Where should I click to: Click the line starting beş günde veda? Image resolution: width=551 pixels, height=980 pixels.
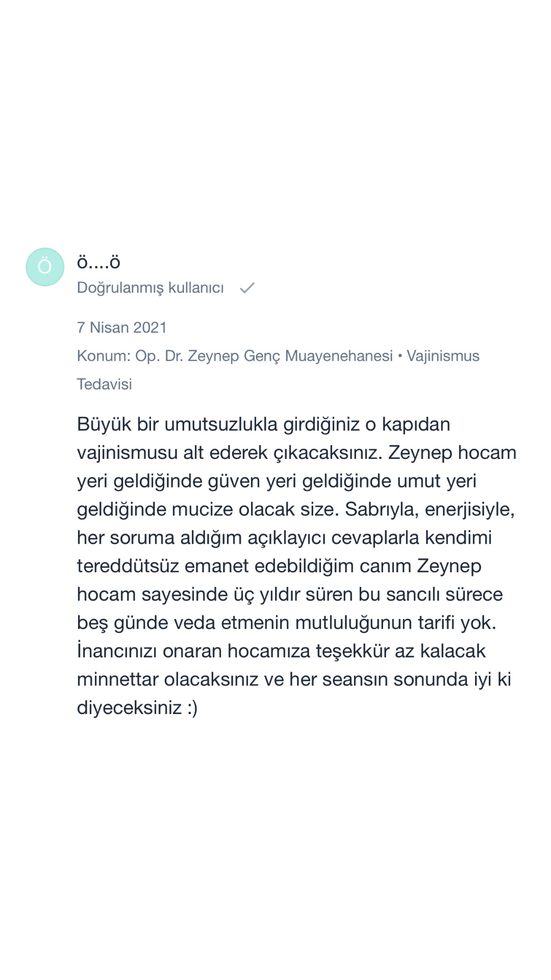click(x=286, y=623)
